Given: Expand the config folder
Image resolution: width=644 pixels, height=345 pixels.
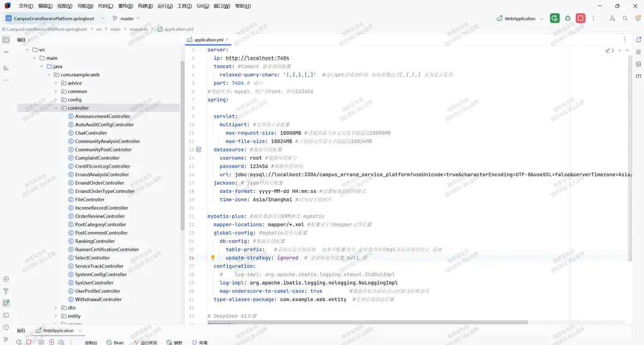Looking at the screenshot, I should pyautogui.click(x=56, y=100).
